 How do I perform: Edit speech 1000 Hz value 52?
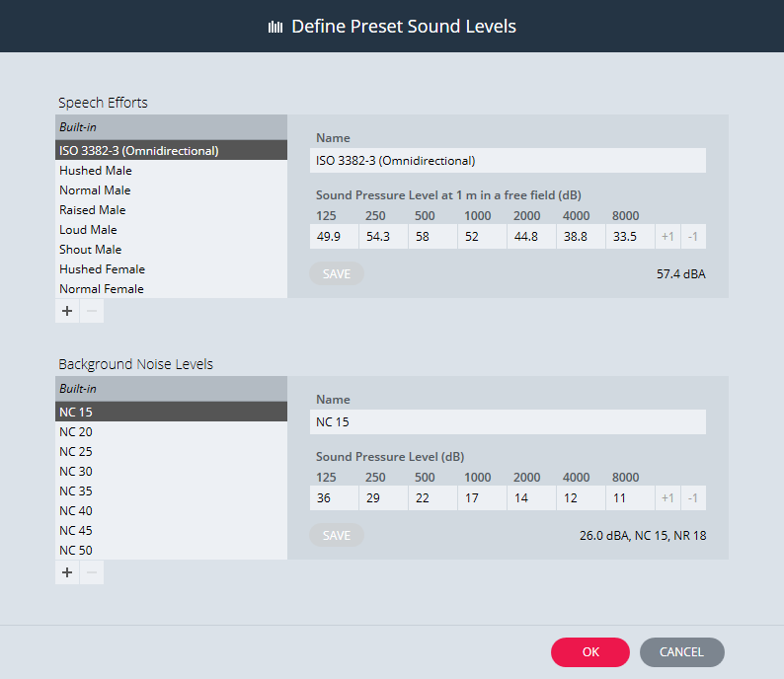pyautogui.click(x=482, y=236)
